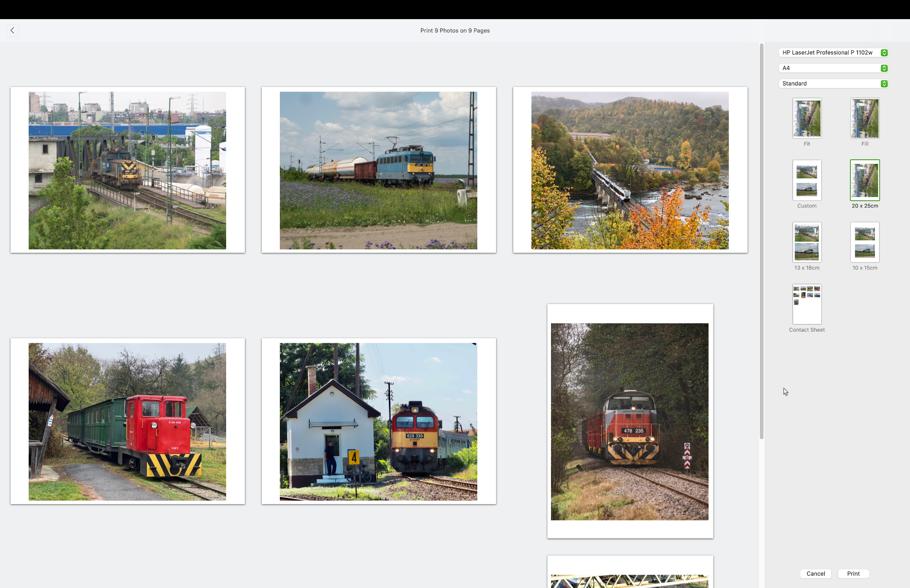
Task: Select the Contact Sheet layout
Action: click(807, 304)
